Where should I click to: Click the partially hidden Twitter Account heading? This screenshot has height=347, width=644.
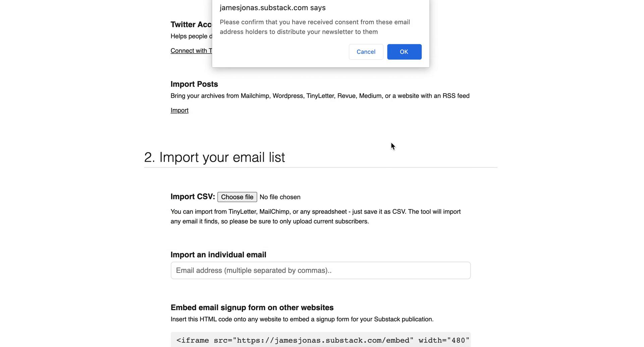click(191, 24)
